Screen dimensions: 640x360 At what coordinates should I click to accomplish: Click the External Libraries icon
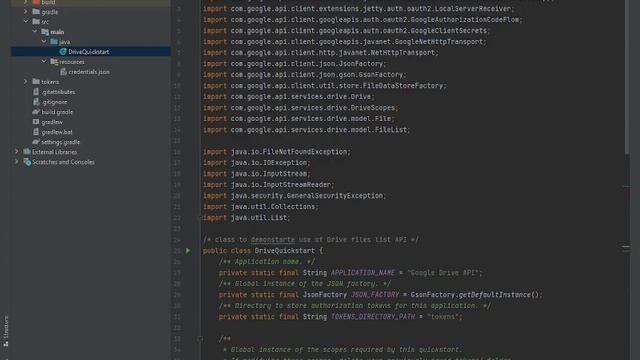(x=27, y=152)
